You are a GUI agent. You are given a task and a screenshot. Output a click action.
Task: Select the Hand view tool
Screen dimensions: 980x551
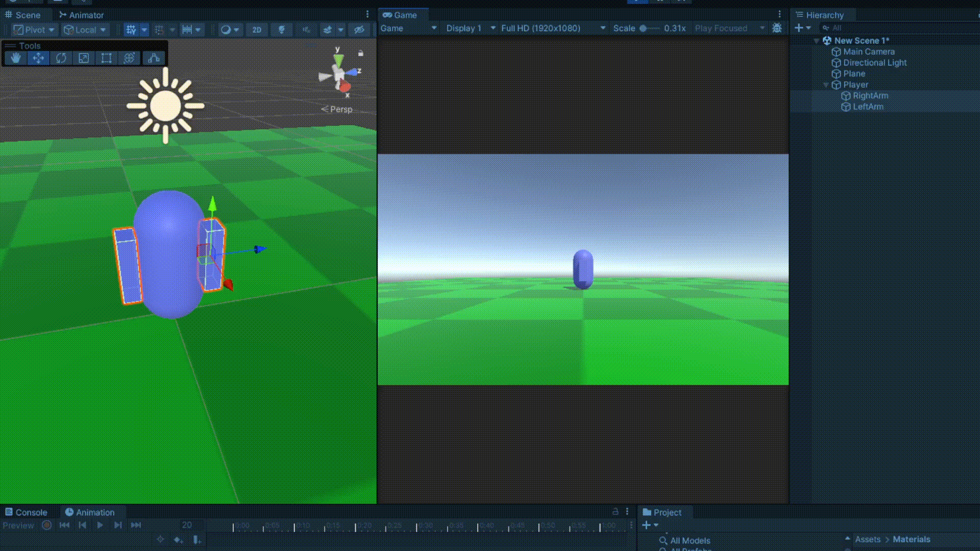coord(16,58)
